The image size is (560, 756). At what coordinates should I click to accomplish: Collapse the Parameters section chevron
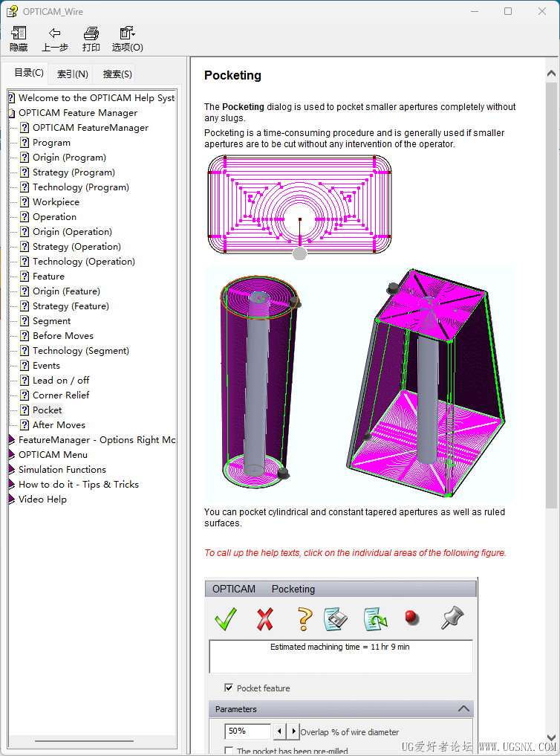463,708
